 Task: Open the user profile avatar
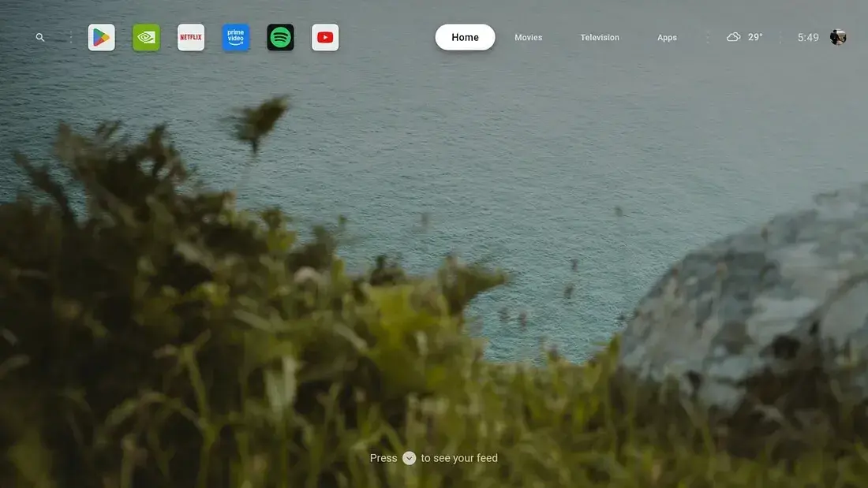coord(838,37)
